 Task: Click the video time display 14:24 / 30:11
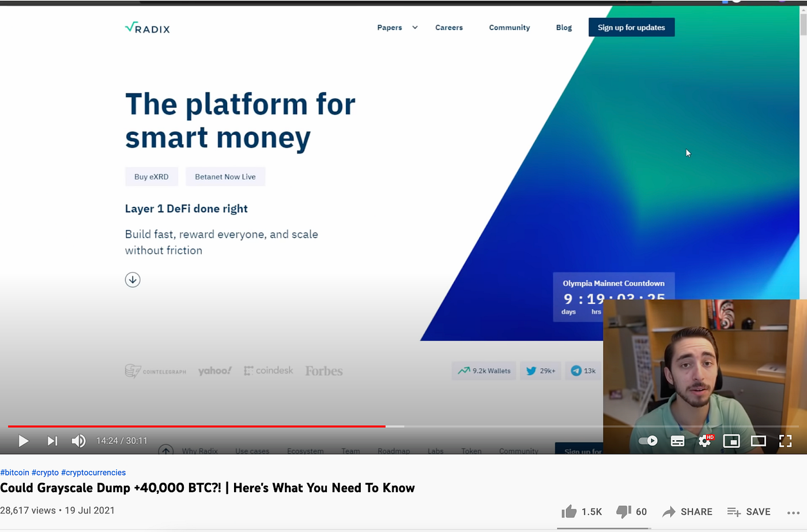122,441
